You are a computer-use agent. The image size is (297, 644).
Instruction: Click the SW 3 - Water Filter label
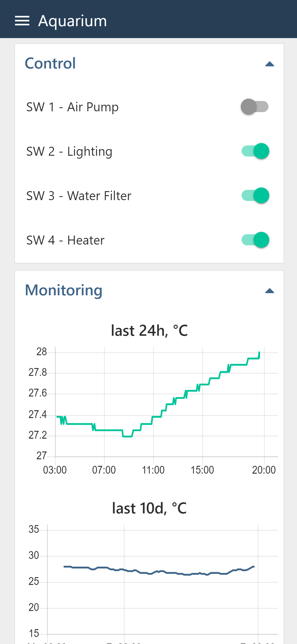click(x=79, y=196)
